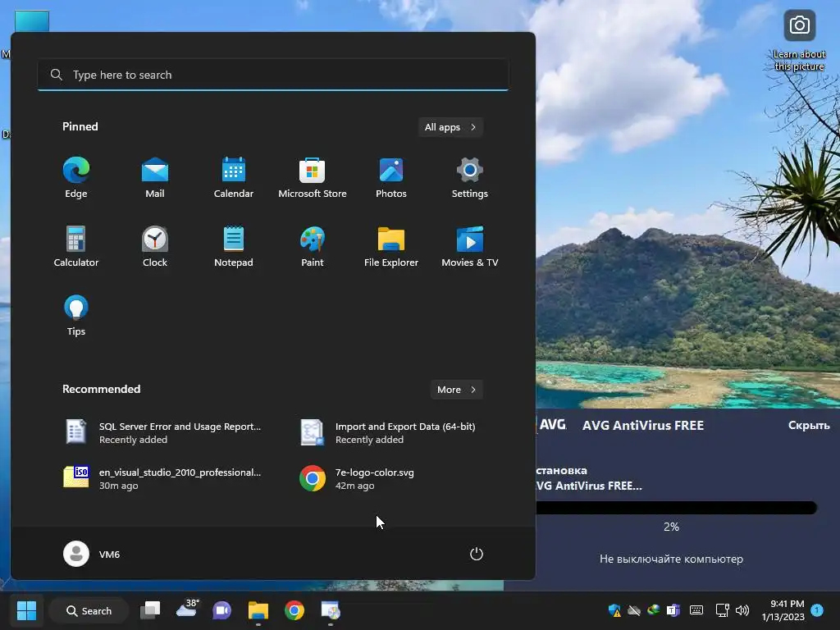
Task: Open Task View on the taskbar
Action: click(151, 610)
